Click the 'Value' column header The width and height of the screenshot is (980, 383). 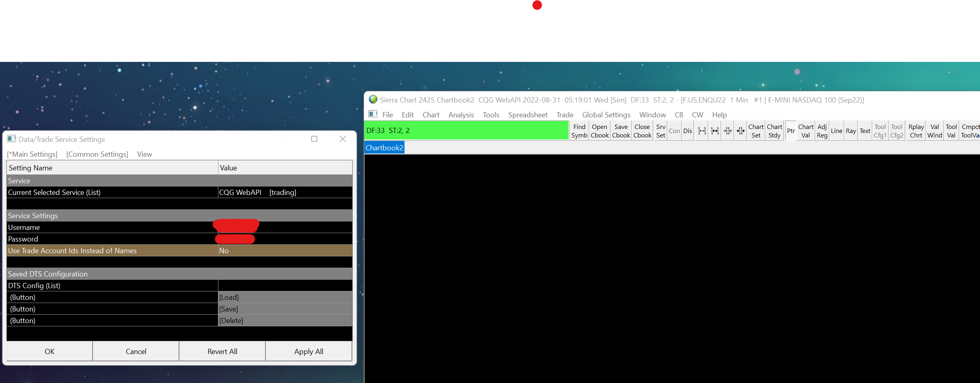(x=285, y=168)
